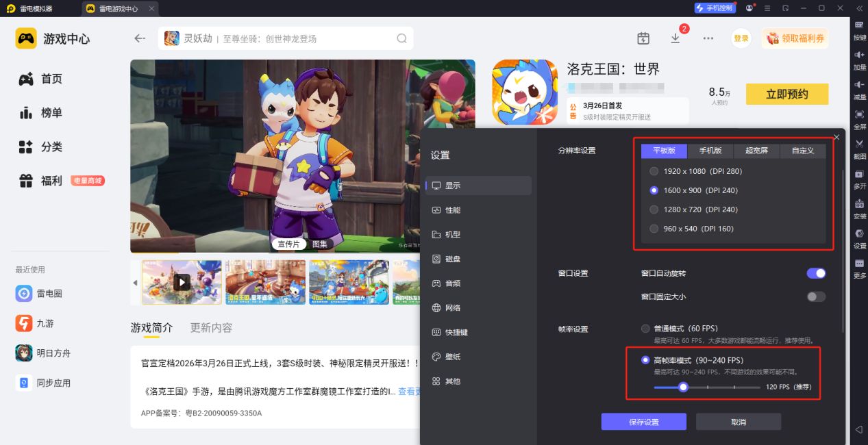Switch to 宣传片 on the banner

(288, 244)
